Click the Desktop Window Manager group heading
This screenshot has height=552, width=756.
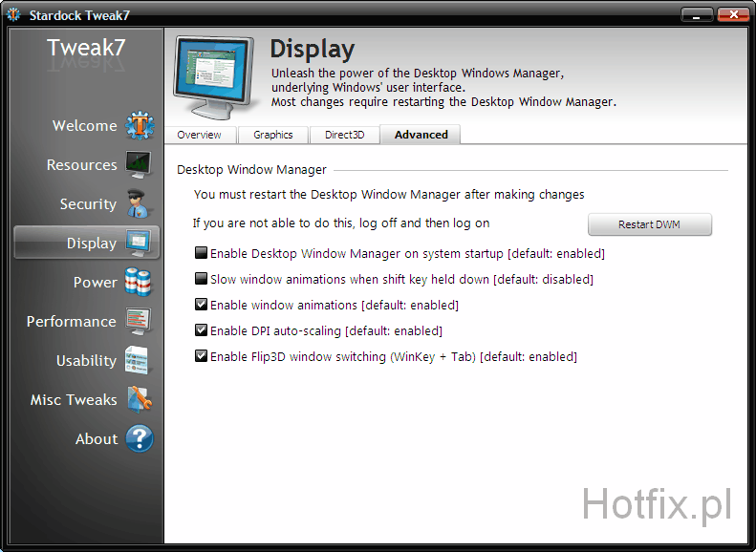251,170
